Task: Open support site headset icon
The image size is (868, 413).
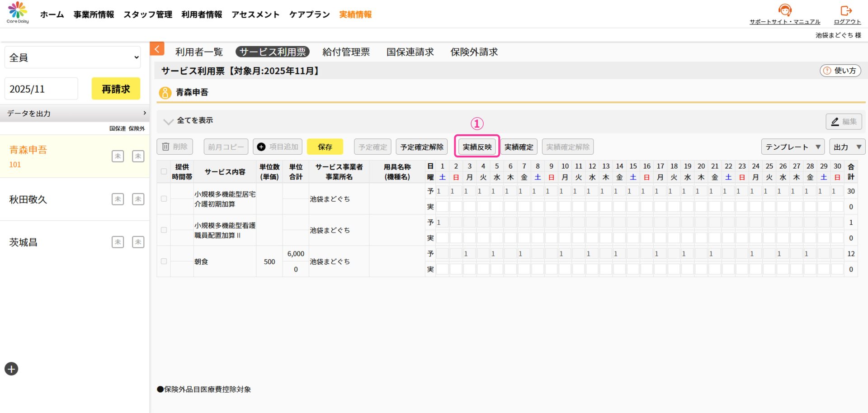Action: (785, 10)
